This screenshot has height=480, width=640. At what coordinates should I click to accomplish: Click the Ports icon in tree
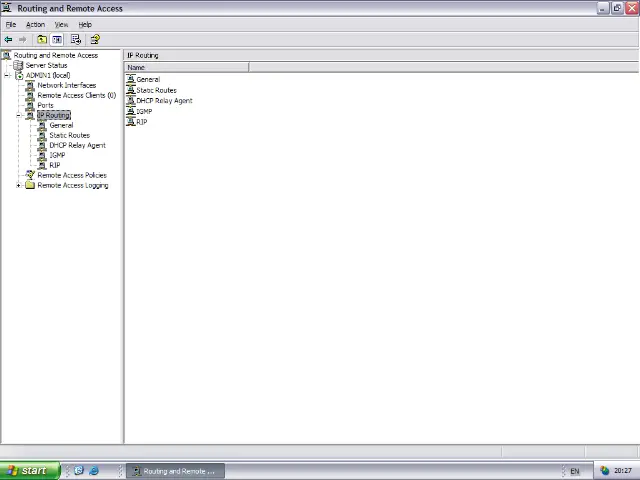(x=30, y=105)
